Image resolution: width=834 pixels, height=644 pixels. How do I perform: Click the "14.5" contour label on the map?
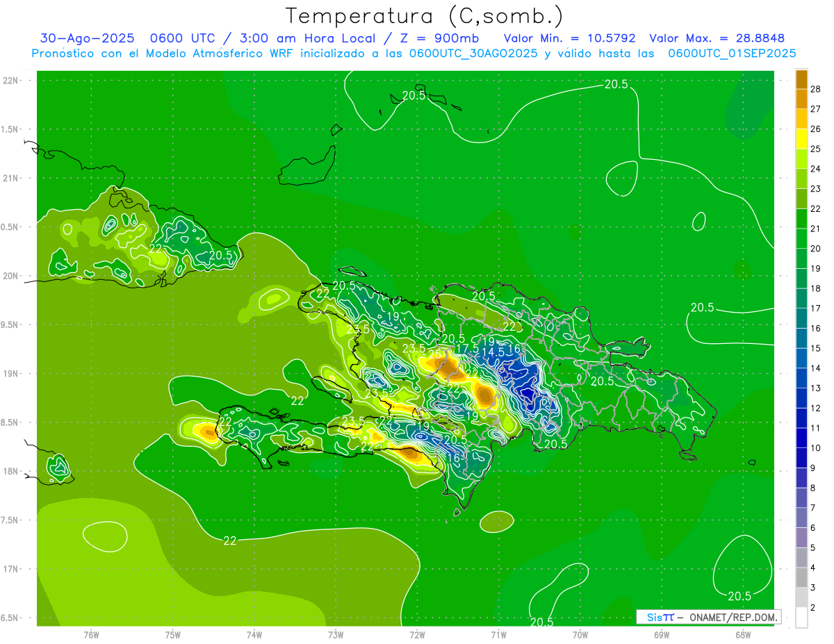click(x=493, y=352)
